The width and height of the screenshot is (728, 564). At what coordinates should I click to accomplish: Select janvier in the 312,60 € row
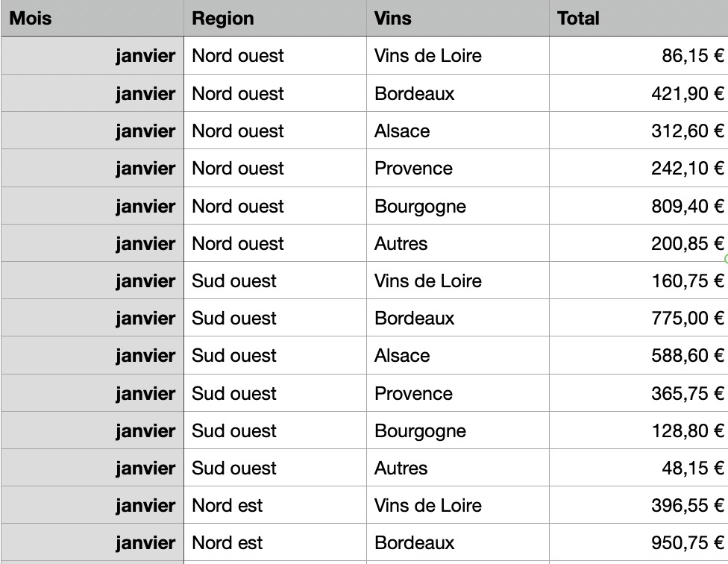click(x=145, y=131)
